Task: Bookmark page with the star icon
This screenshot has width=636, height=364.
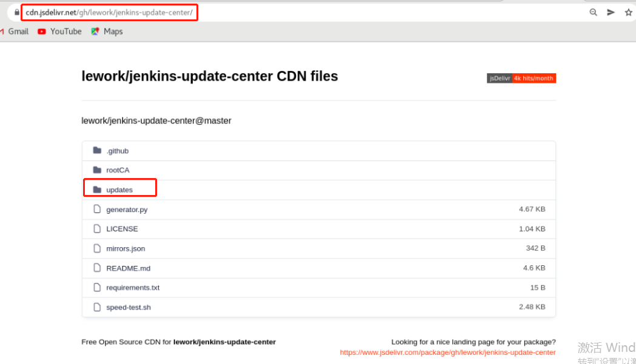Action: click(628, 12)
